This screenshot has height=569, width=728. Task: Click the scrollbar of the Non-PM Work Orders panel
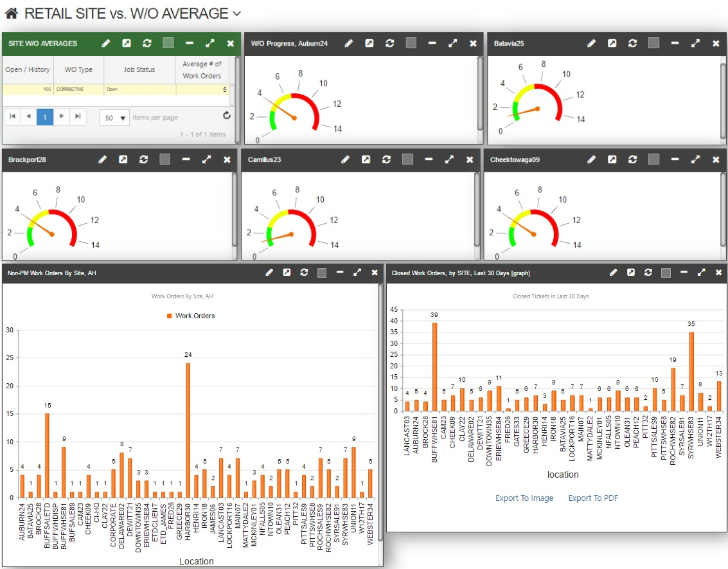[380, 413]
